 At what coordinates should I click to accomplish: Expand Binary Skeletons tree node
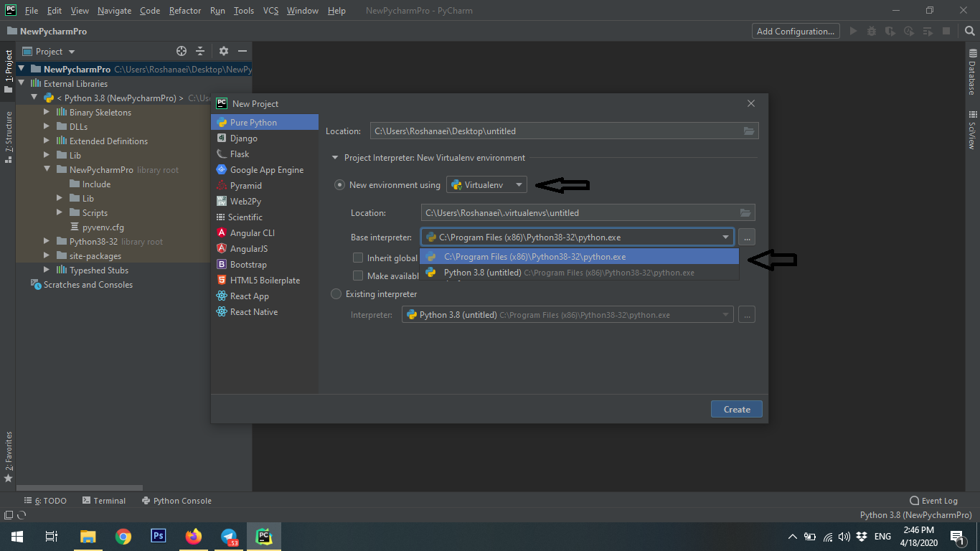(x=47, y=113)
